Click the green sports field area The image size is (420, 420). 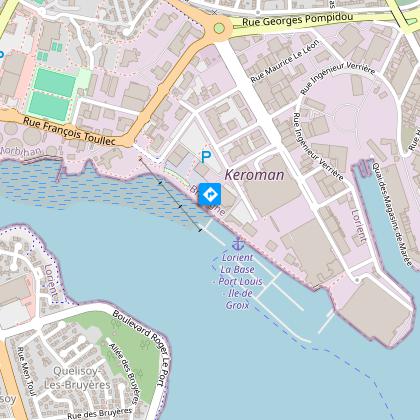click(x=54, y=94)
